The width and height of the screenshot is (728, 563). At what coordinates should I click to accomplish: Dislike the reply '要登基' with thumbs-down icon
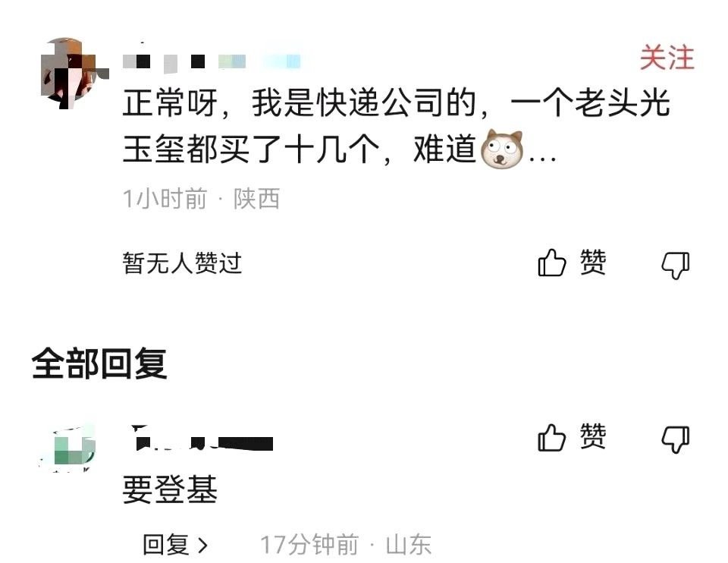(x=676, y=439)
